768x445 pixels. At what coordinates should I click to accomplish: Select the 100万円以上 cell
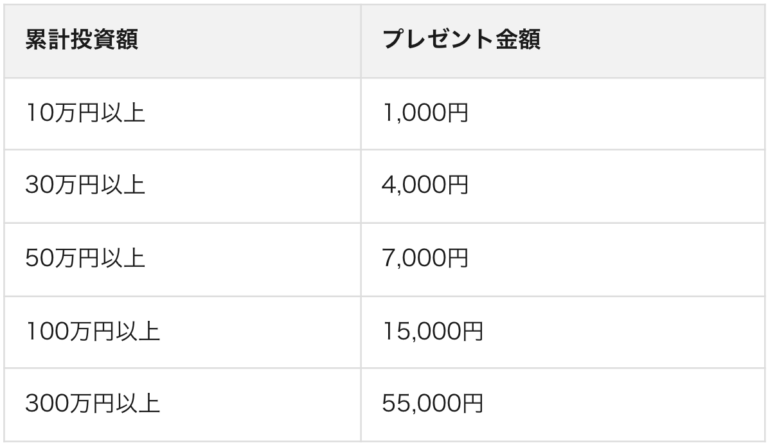tap(93, 331)
